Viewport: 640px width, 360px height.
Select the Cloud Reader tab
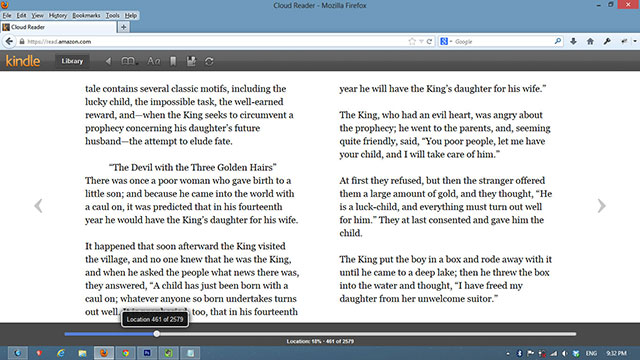click(58, 27)
